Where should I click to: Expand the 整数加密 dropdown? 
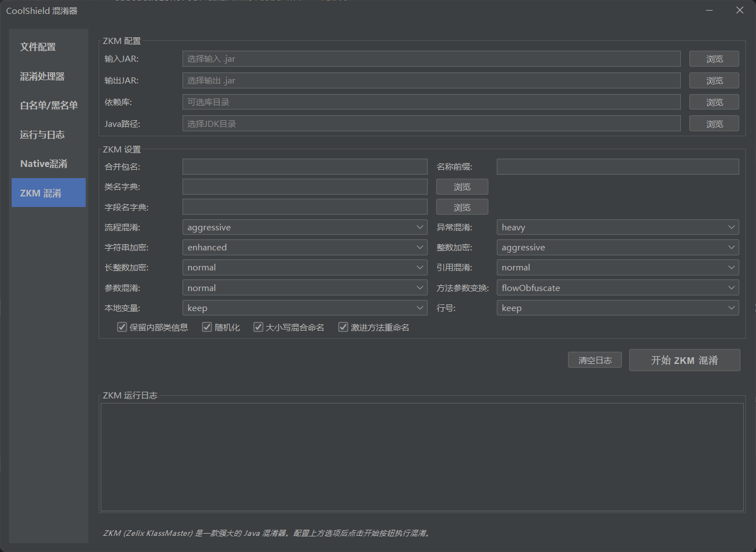tap(617, 247)
